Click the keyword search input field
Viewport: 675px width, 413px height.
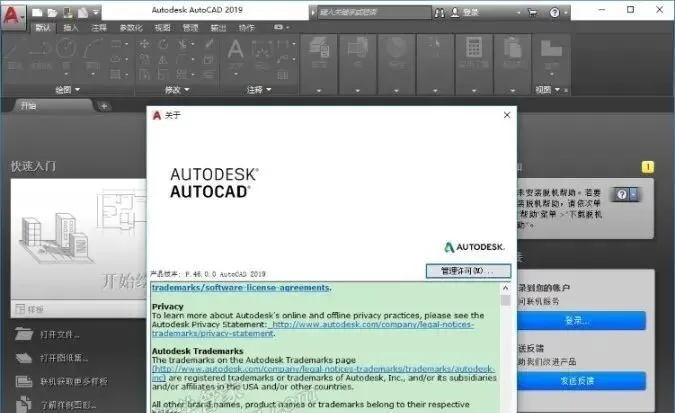374,12
